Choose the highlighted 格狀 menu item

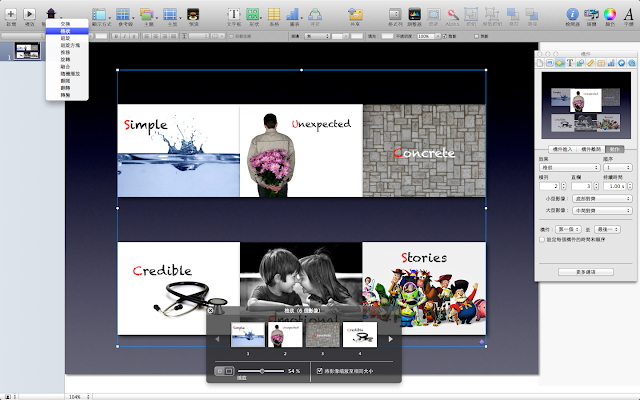coord(65,31)
